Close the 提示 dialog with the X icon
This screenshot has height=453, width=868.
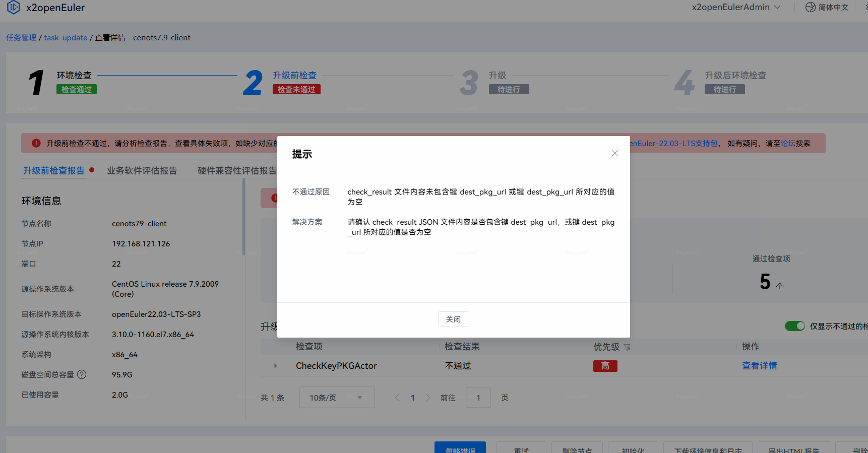click(614, 153)
